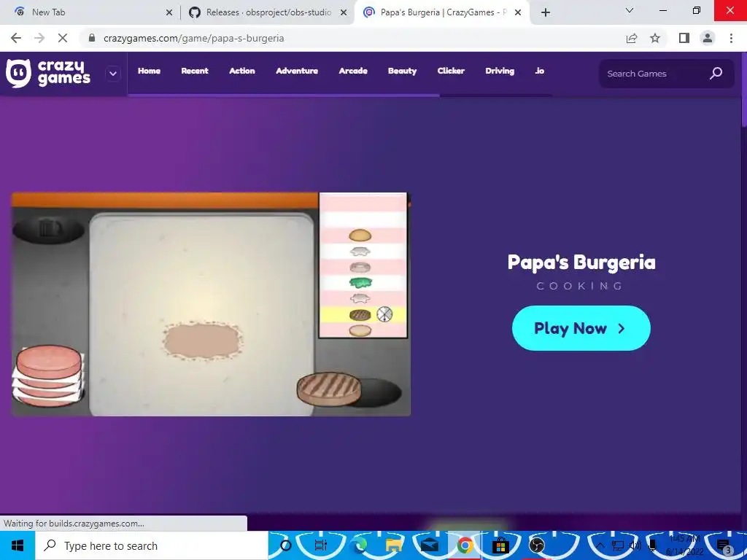Launch Microsoft Edge from taskbar
The image size is (747, 560).
tap(360, 545)
